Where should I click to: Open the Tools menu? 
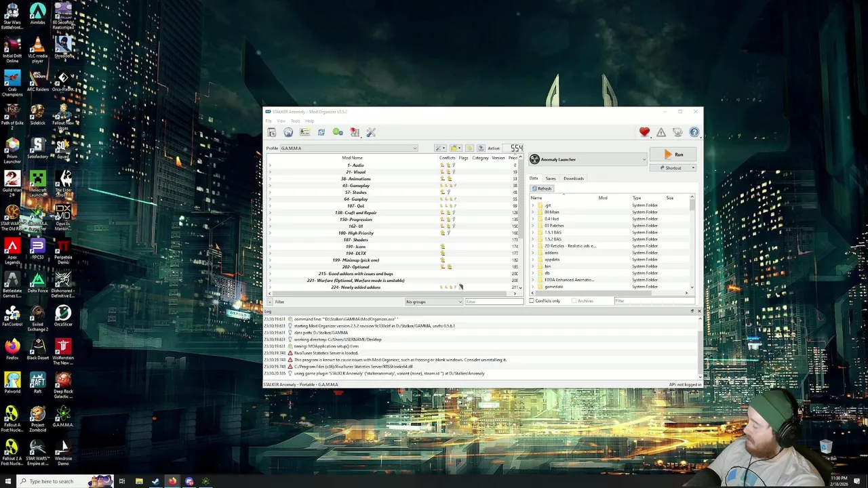click(x=295, y=121)
